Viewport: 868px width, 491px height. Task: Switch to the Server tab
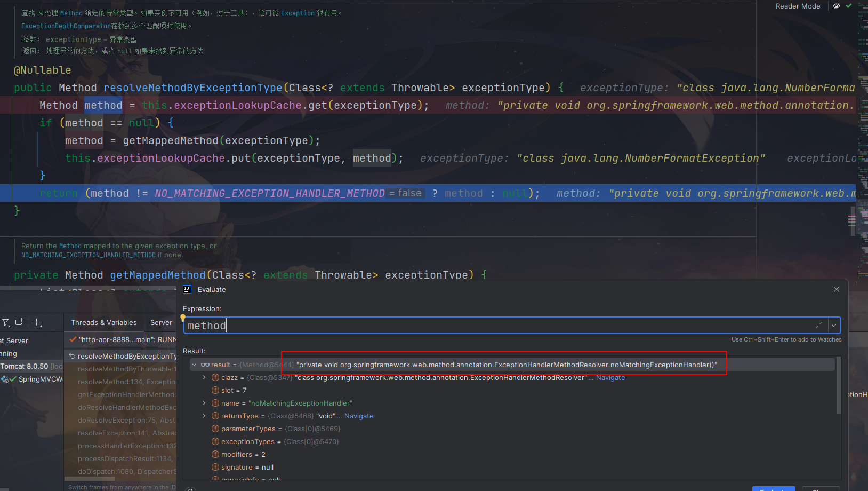161,322
